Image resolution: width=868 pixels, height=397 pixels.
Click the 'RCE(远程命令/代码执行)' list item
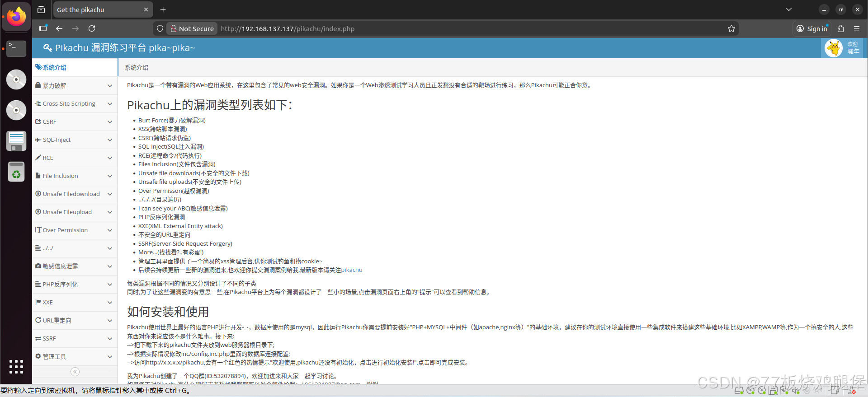170,156
